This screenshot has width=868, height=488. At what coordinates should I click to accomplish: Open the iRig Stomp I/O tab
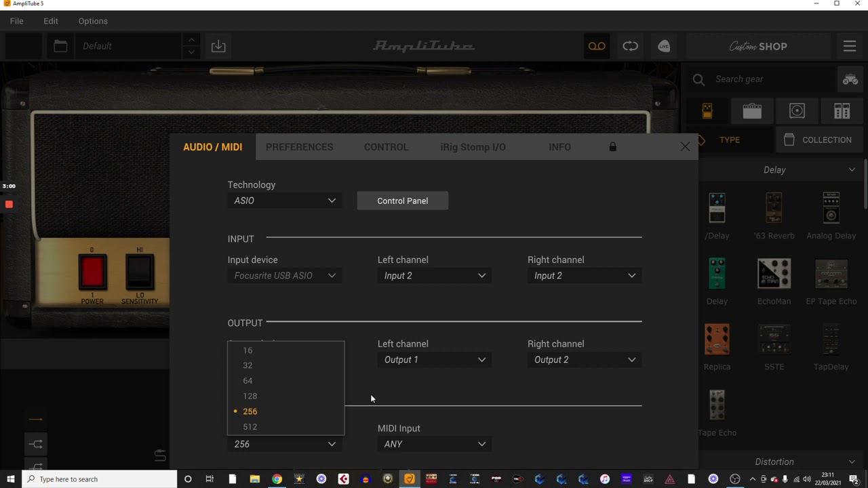pos(473,147)
